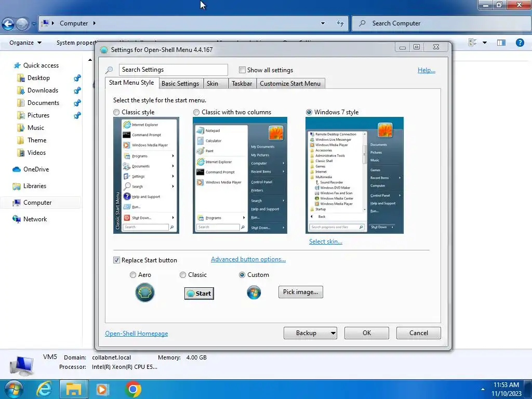Choose the Classic button radio option

183,275
